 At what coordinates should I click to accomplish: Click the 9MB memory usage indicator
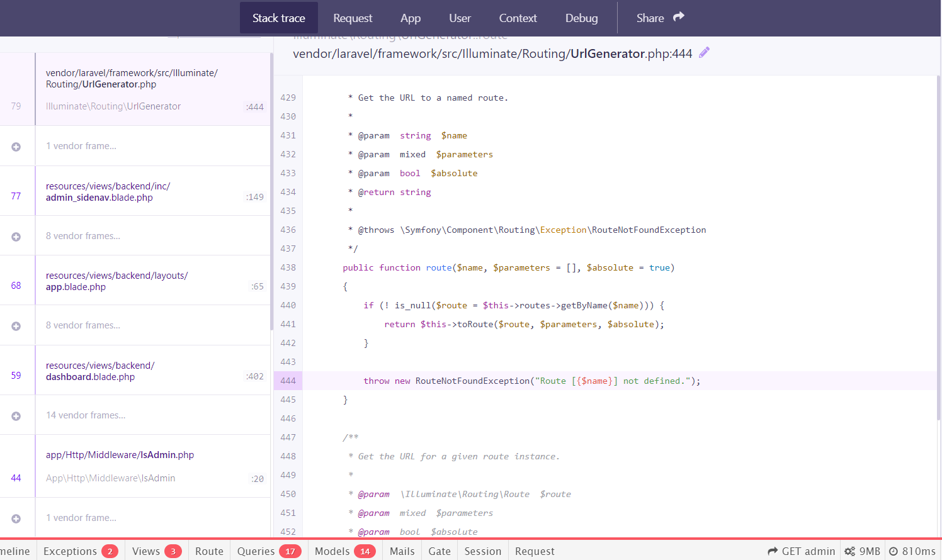[x=862, y=551]
